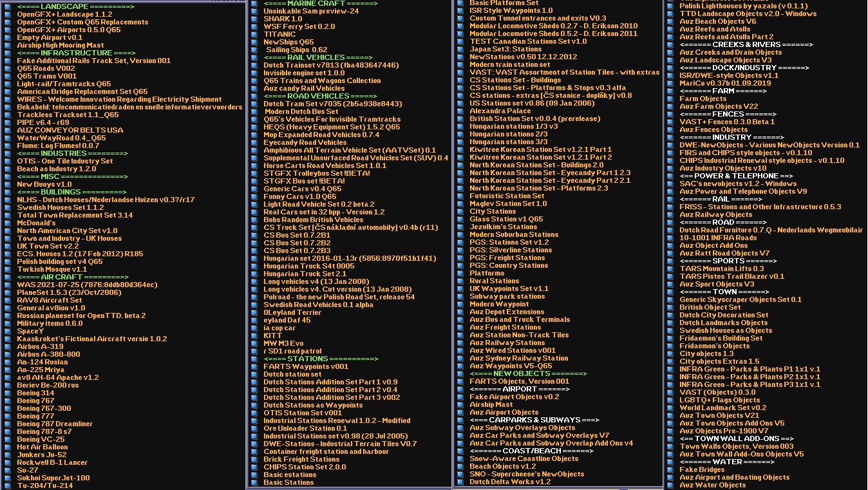Select Total Town Replacement Set 3.14
The height and width of the screenshot is (490, 868).
pyautogui.click(x=75, y=215)
